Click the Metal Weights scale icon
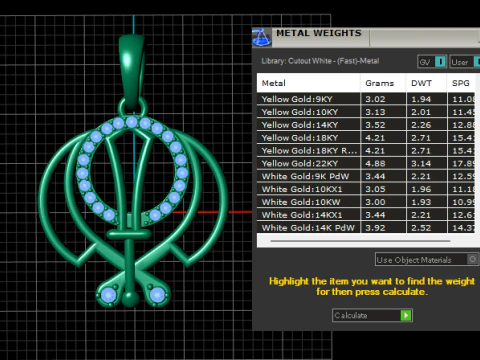Screen dimensions: 480x360 [x=262, y=37]
